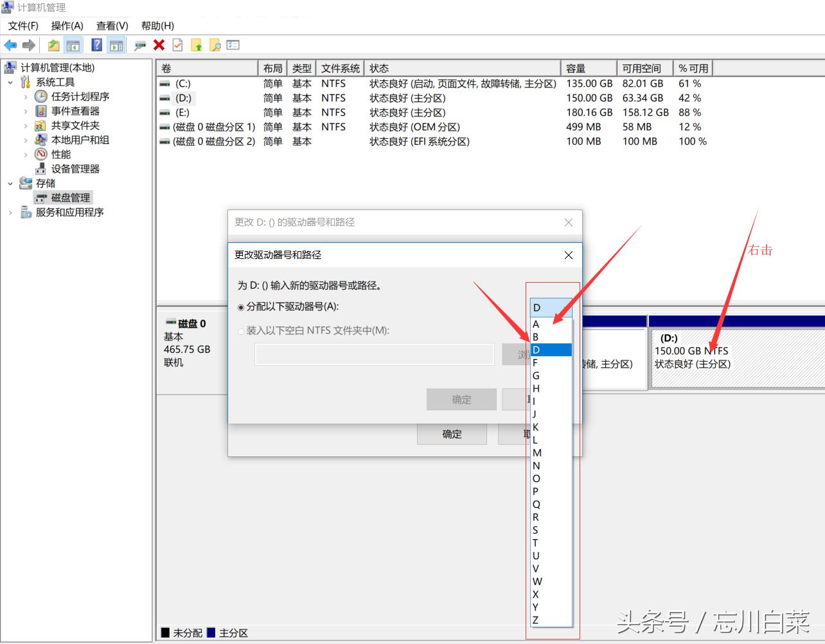Image resolution: width=825 pixels, height=644 pixels.
Task: Click the 性能 gauge icon
Action: pyautogui.click(x=41, y=154)
